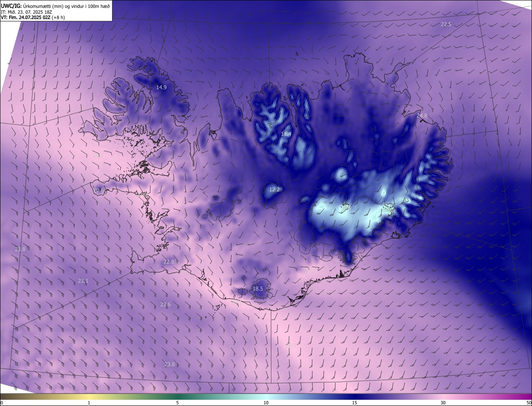Click the 30 tick on the colour scale

click(443, 403)
